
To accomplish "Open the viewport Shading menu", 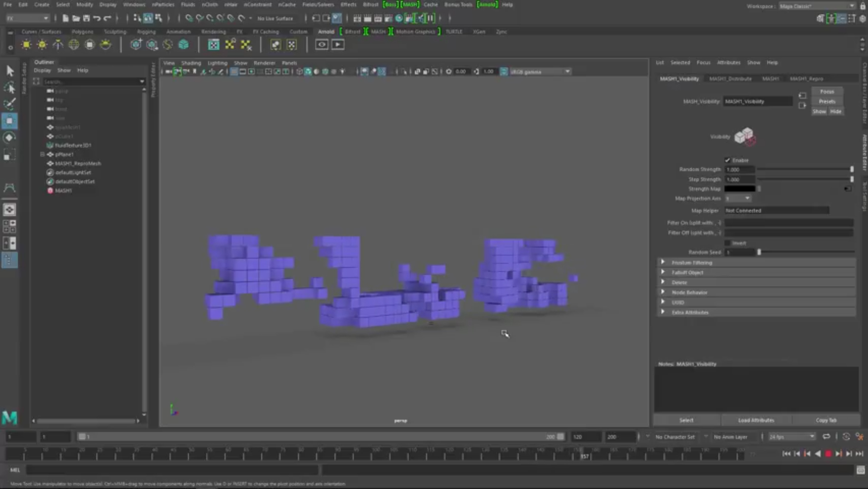I will pos(191,63).
